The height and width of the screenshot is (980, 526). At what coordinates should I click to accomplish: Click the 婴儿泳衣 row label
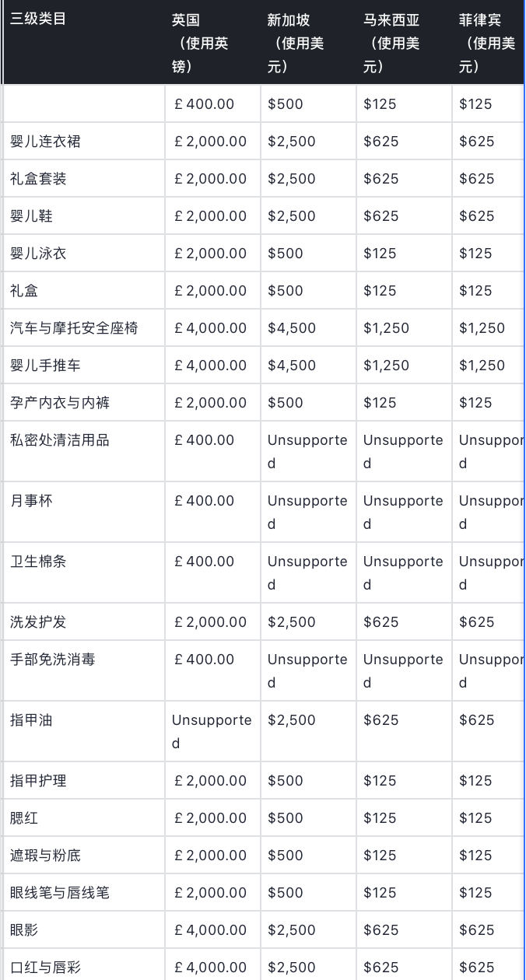pos(38,254)
